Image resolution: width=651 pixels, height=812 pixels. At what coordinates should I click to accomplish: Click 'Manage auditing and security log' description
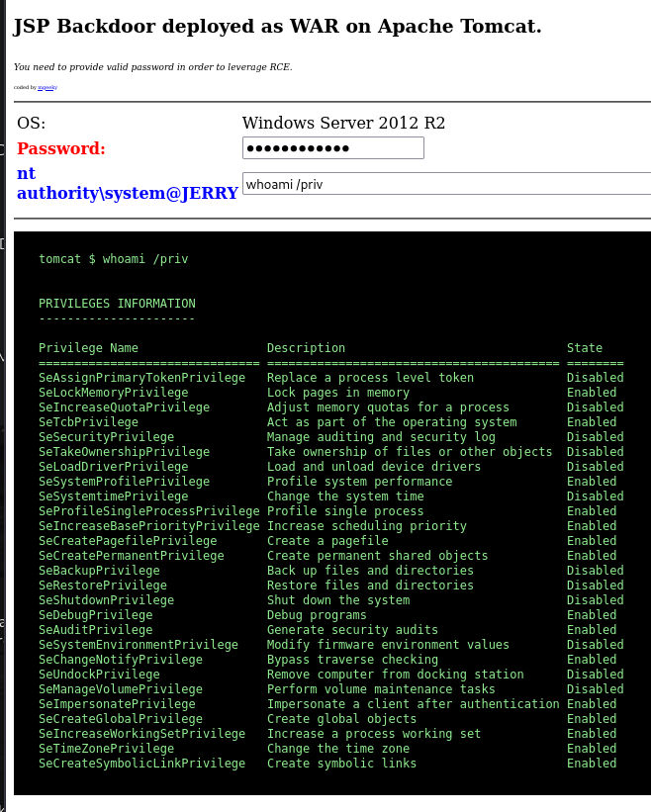click(x=381, y=437)
